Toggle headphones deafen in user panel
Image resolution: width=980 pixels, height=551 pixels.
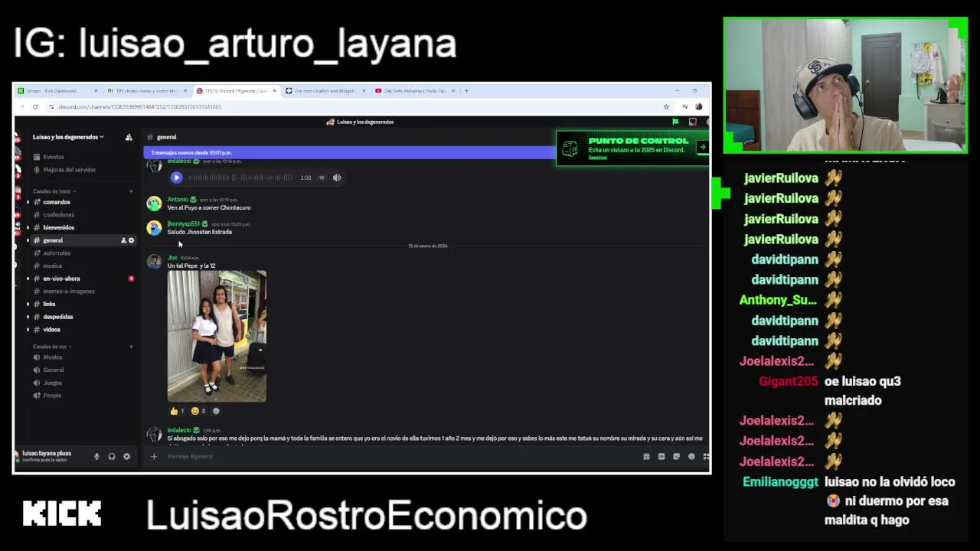112,457
